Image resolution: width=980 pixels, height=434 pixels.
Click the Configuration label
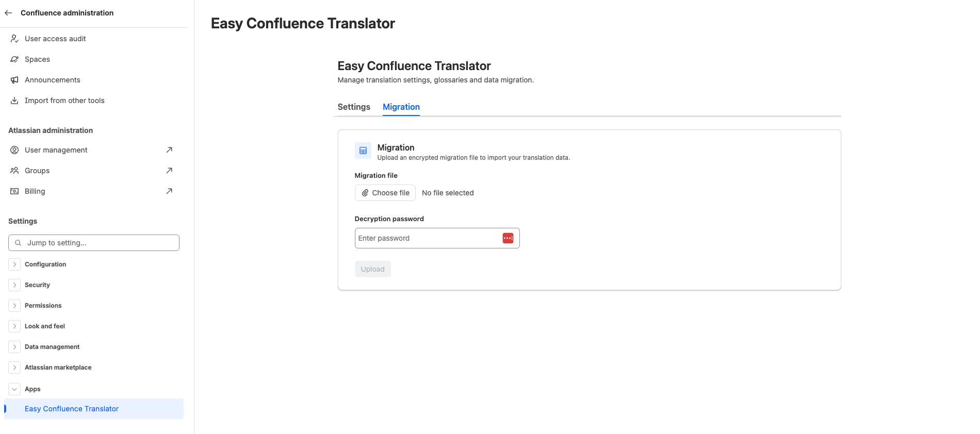pyautogui.click(x=45, y=264)
